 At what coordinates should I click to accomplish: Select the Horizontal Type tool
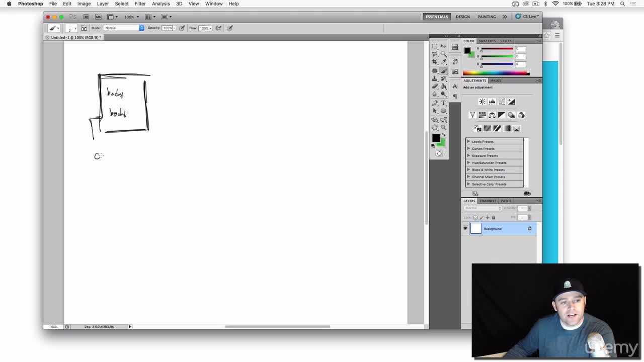click(x=443, y=103)
